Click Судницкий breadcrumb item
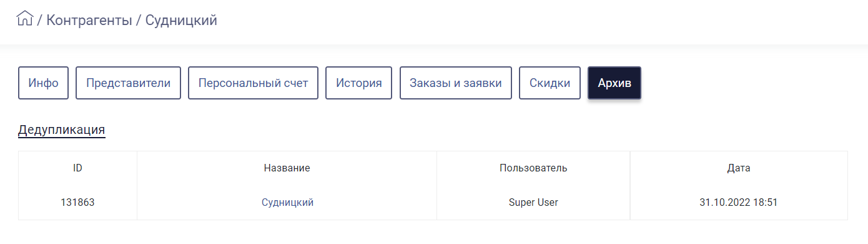The height and width of the screenshot is (244, 868). click(181, 20)
